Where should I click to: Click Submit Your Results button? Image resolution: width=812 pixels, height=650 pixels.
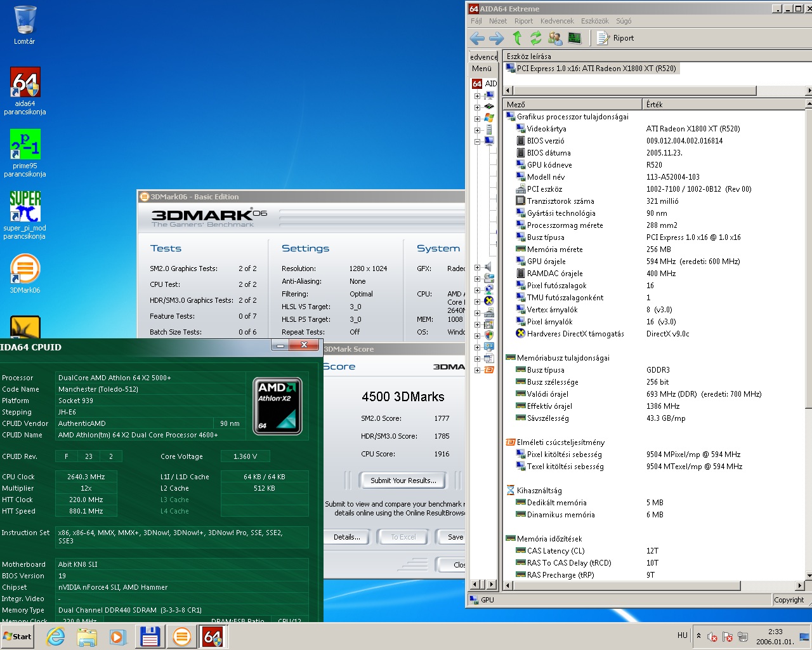[403, 481]
